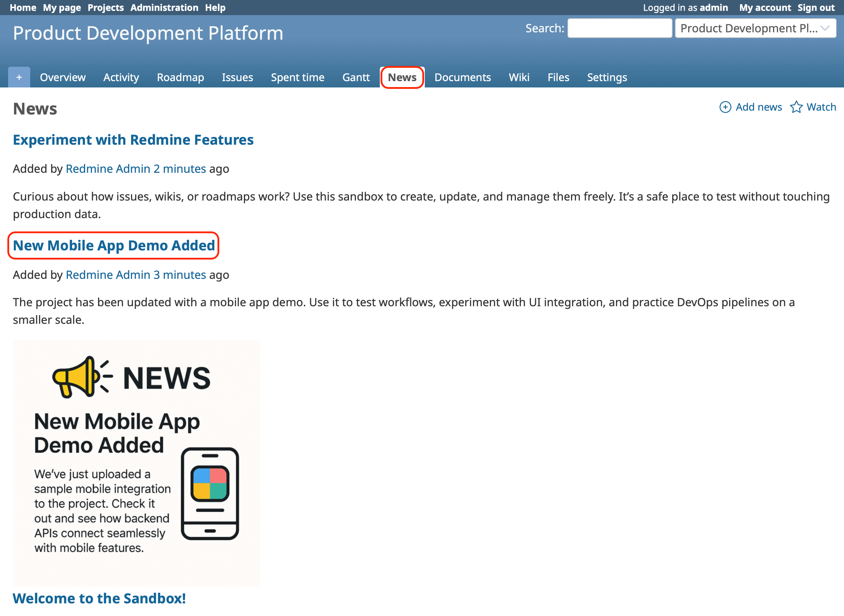
Task: Click the Add news plus icon
Action: (x=725, y=107)
